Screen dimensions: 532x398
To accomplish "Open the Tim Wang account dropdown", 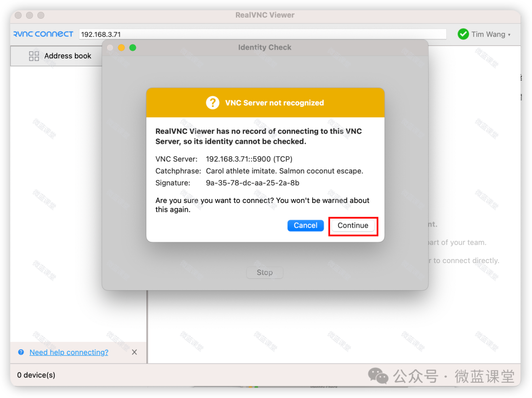I will click(x=491, y=34).
